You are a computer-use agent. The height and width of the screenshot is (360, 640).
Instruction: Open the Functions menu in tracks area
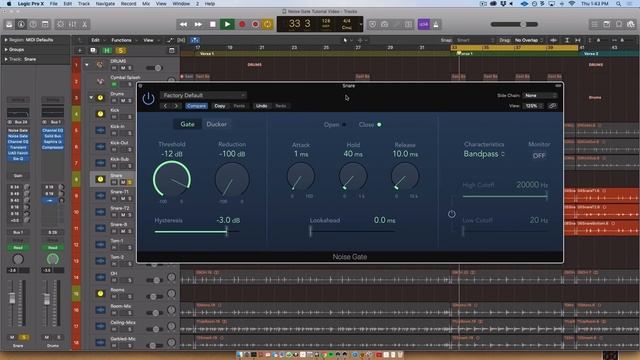click(x=124, y=40)
